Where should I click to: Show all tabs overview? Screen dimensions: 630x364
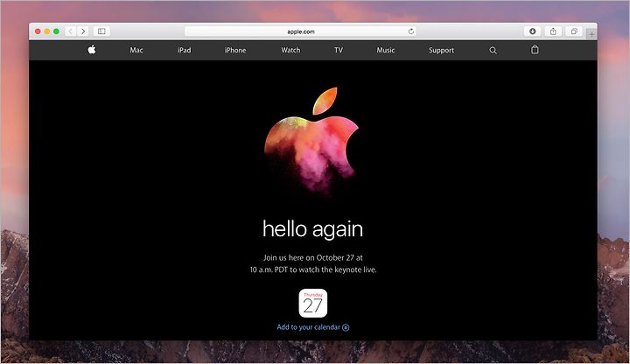click(574, 31)
